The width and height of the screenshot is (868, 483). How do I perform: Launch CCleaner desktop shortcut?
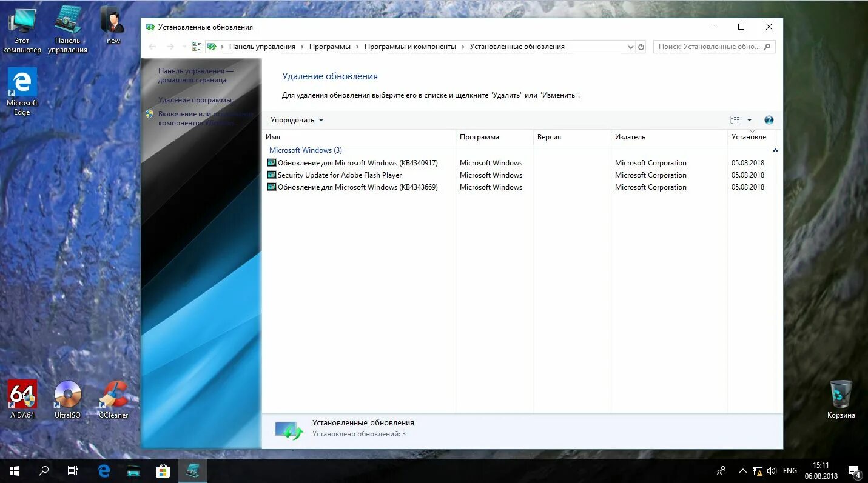click(113, 399)
